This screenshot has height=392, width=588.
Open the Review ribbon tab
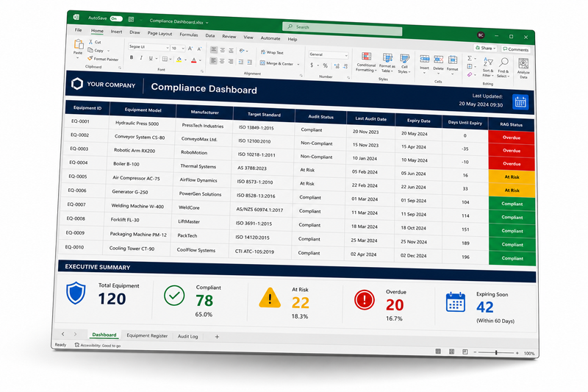229,36
